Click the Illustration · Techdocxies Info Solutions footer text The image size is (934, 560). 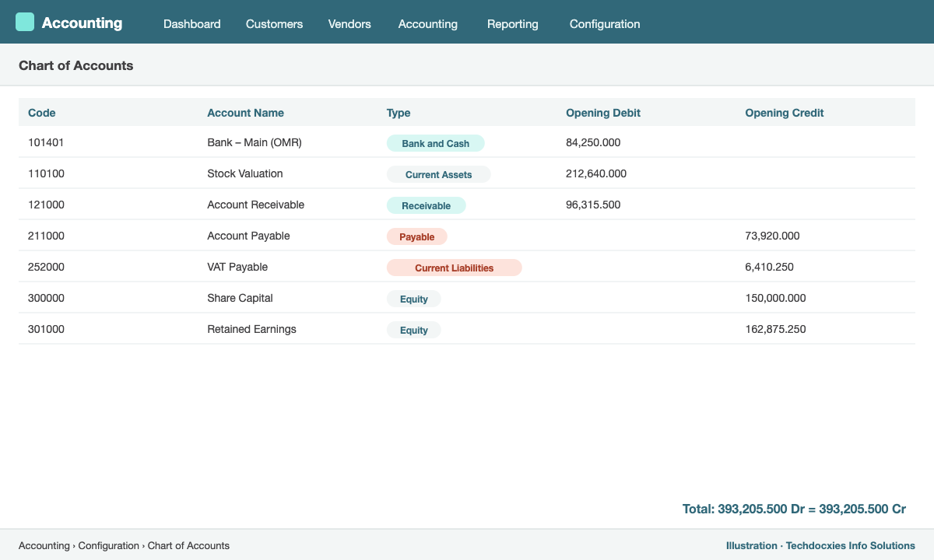click(820, 545)
